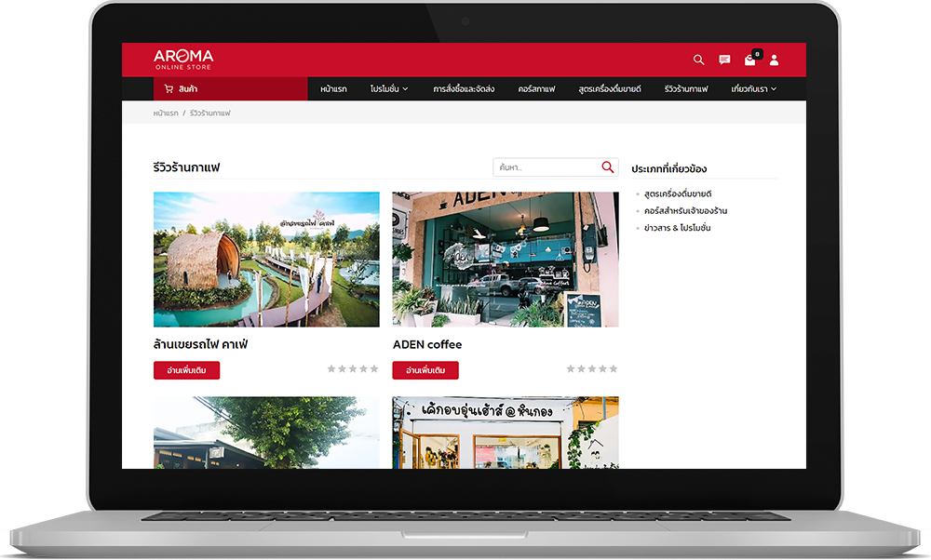Viewport: 931px width, 560px height.
Task: Rate ล้านเขยรถไฟ คาเฟ่ with the star rating
Action: [x=353, y=369]
